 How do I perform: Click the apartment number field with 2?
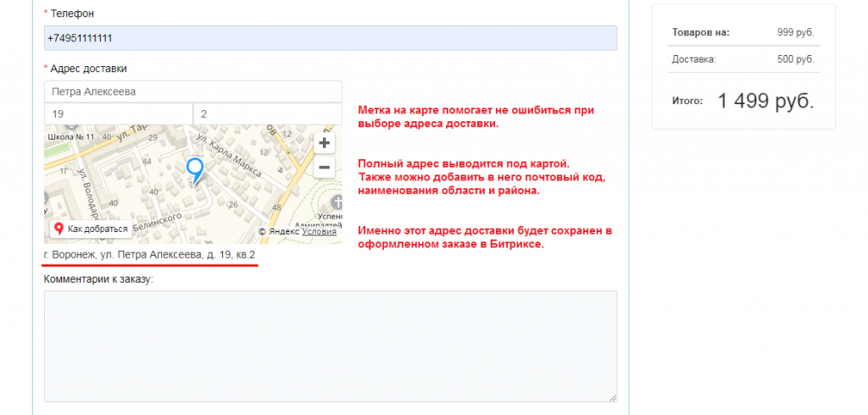267,113
